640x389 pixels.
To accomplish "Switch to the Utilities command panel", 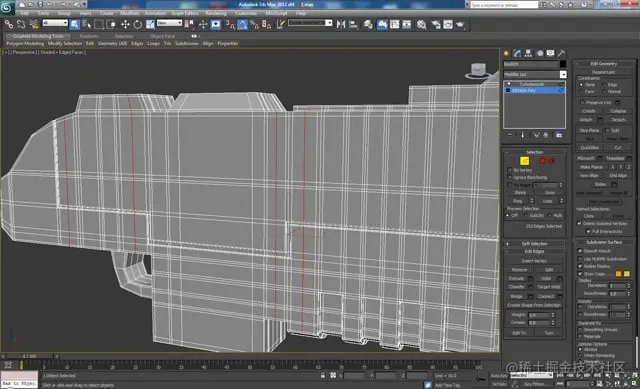I will (x=562, y=53).
